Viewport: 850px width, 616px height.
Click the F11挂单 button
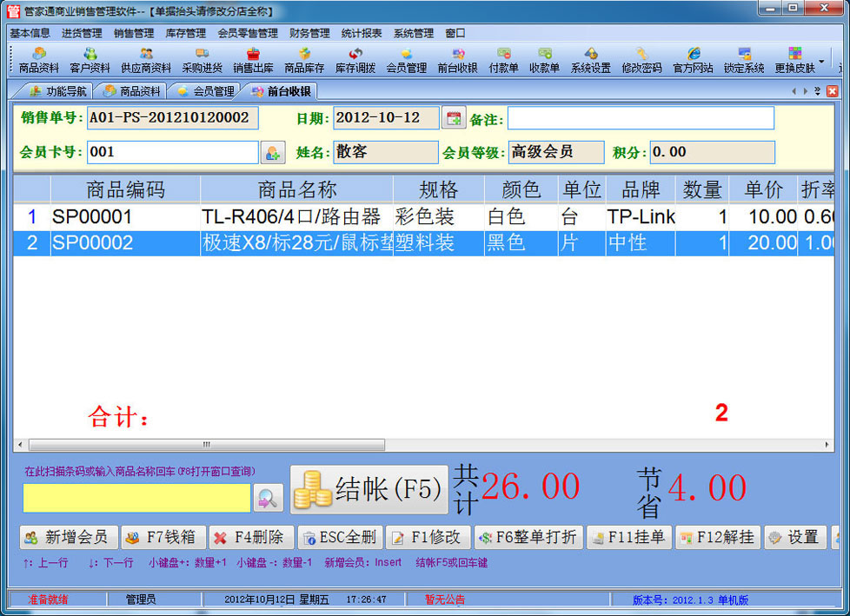(x=629, y=537)
